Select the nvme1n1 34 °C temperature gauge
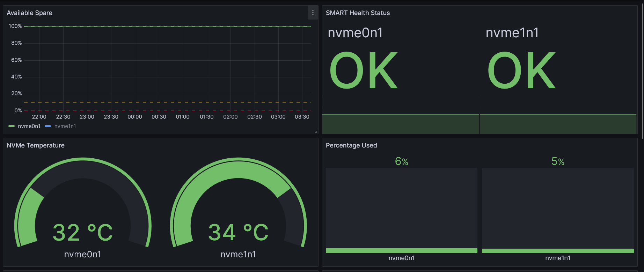This screenshot has height=272, width=644. pos(239,209)
